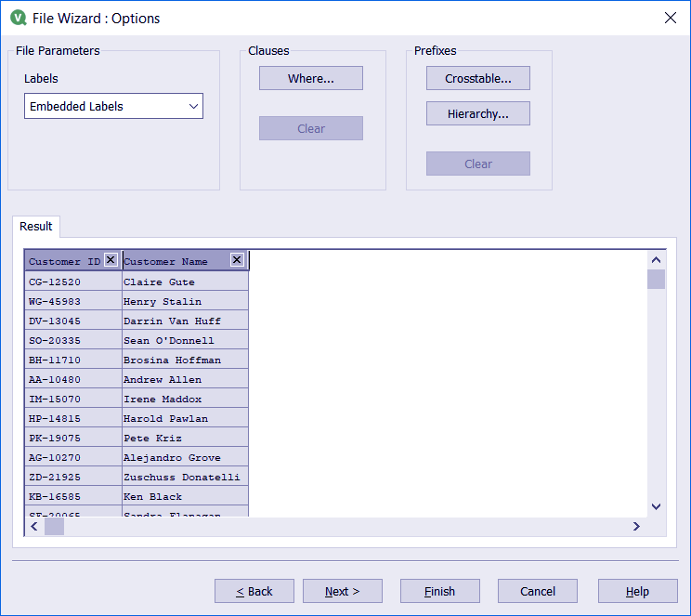
Task: Click the Clear button under Prefixes
Action: [478, 164]
